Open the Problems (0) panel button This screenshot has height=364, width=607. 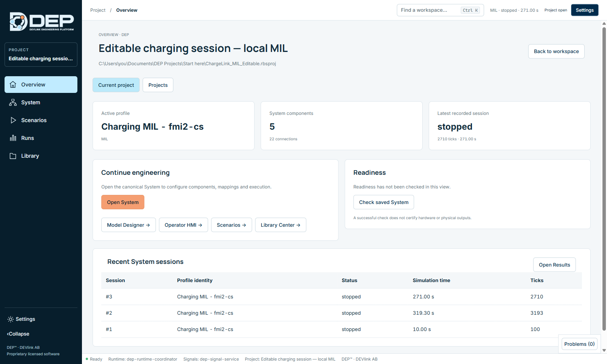click(579, 344)
